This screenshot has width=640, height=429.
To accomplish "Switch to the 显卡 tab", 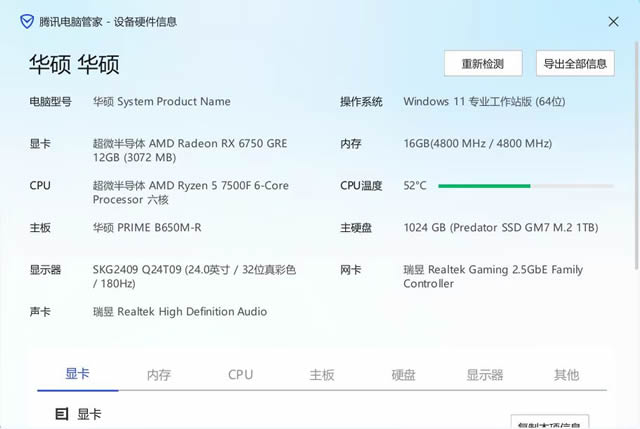I will point(78,374).
